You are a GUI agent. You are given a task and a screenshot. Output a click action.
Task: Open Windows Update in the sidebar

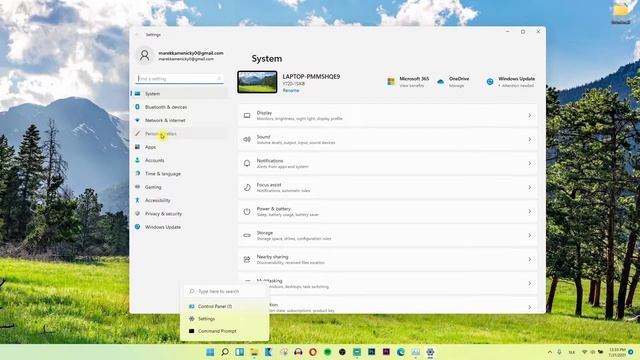tap(180, 227)
